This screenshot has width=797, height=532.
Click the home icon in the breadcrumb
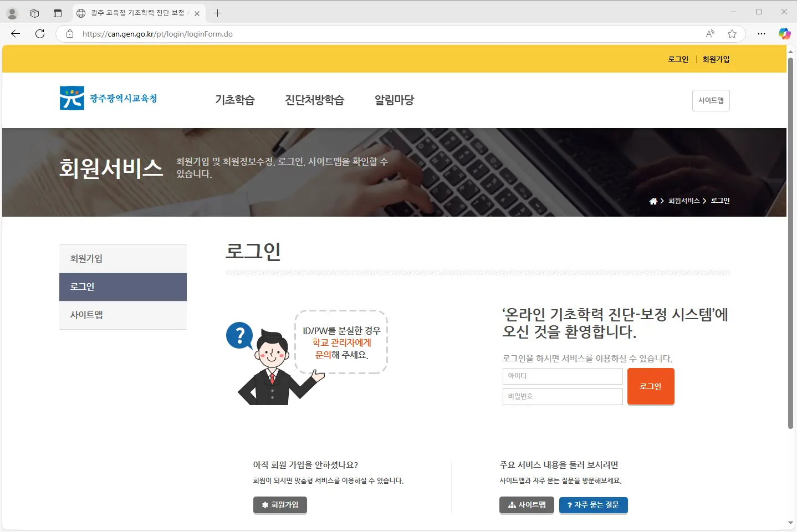pos(652,201)
